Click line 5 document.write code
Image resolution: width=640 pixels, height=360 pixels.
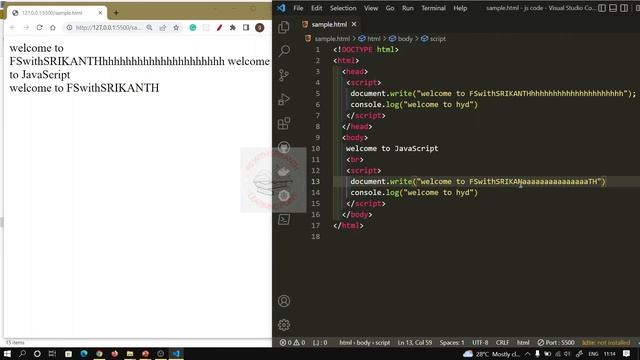click(x=493, y=93)
